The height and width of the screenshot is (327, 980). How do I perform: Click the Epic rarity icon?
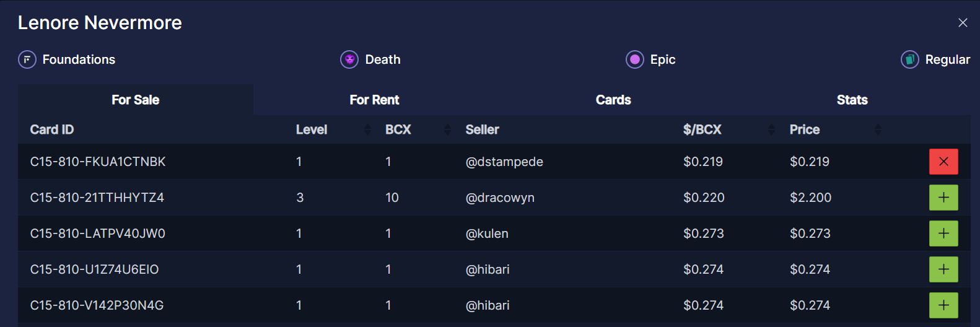635,59
